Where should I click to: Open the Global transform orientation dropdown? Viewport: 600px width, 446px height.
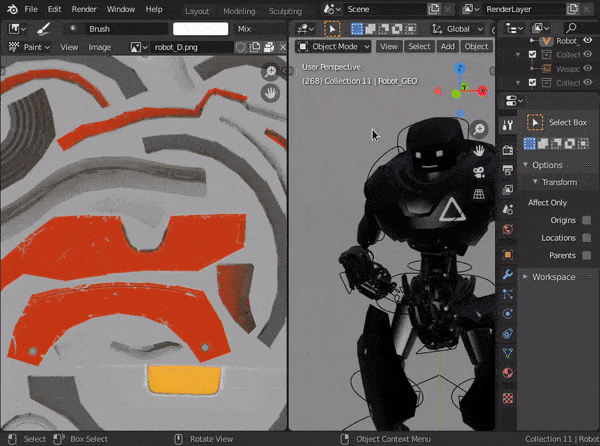(458, 29)
